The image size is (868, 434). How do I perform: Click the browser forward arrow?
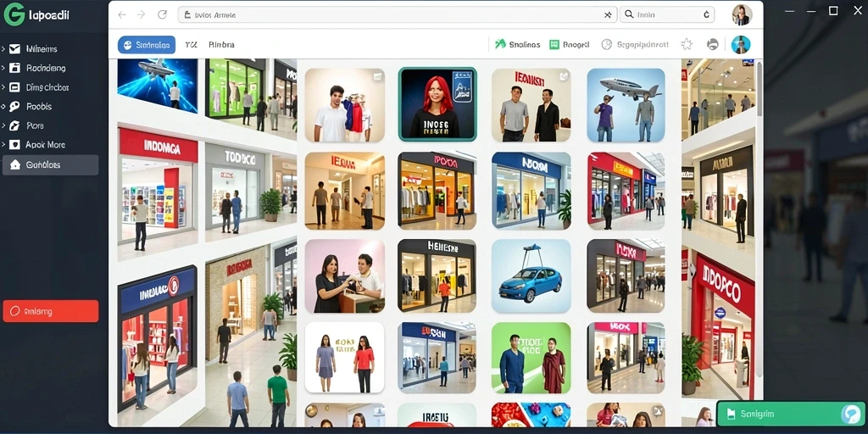click(x=142, y=15)
